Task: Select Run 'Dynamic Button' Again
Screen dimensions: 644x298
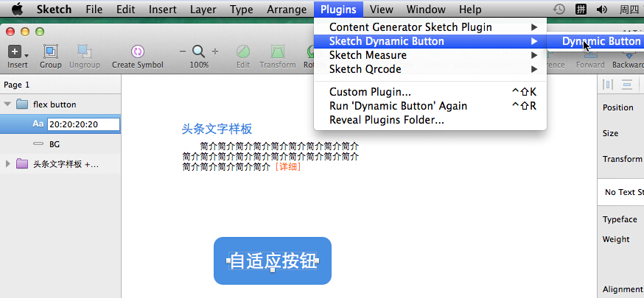Action: pyautogui.click(x=398, y=105)
